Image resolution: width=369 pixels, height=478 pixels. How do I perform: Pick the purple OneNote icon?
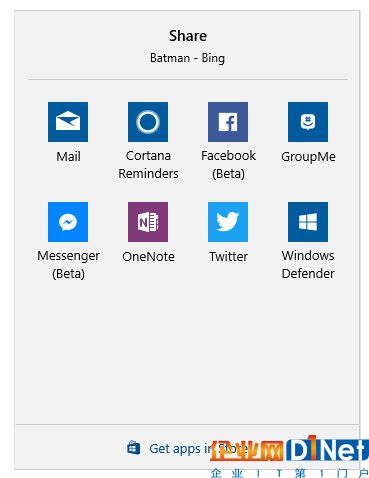(x=148, y=222)
